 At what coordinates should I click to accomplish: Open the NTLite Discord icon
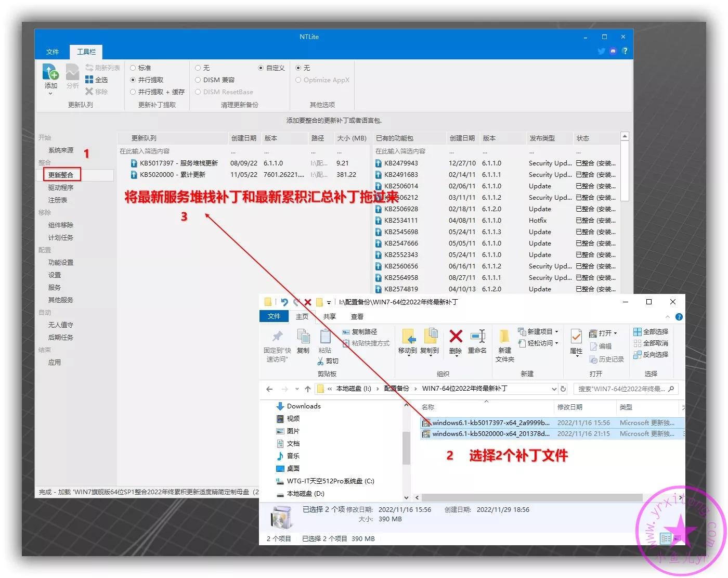613,51
